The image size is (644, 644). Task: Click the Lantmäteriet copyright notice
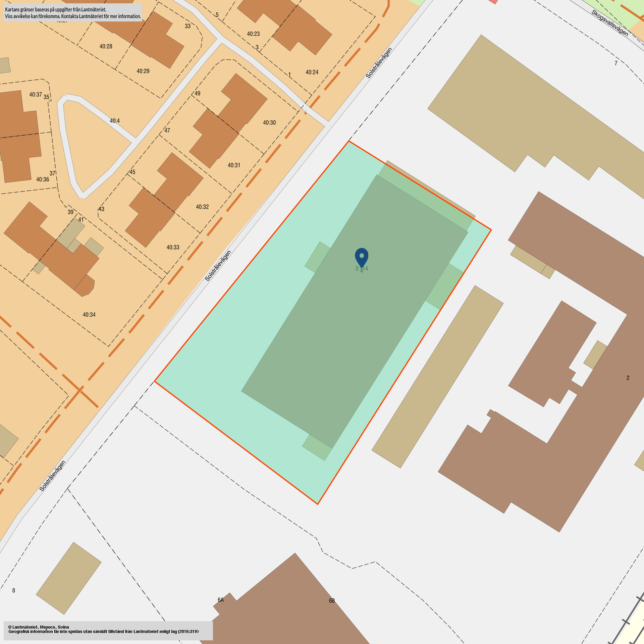(108, 629)
